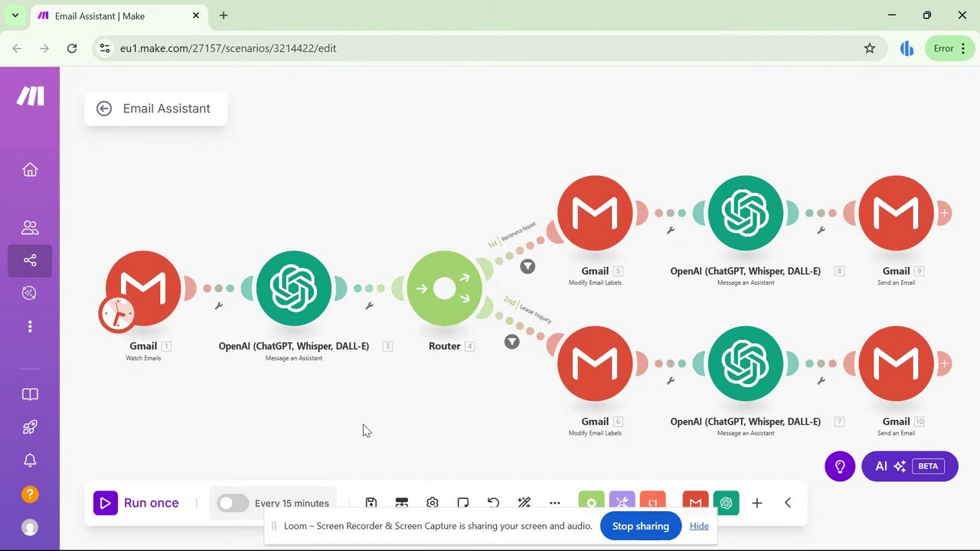Click the filter icon on Lease Inquiry route
Viewport: 980px width, 551px height.
(512, 341)
